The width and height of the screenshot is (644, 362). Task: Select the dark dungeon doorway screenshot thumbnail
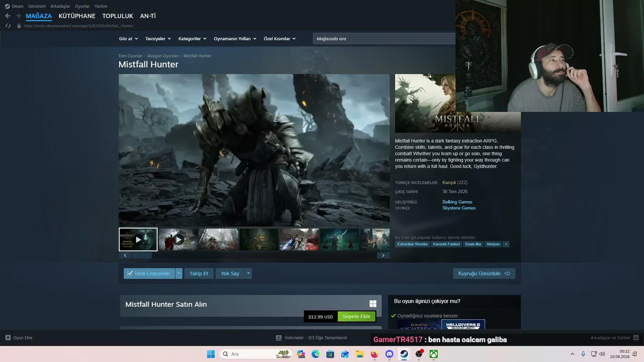[x=259, y=239]
